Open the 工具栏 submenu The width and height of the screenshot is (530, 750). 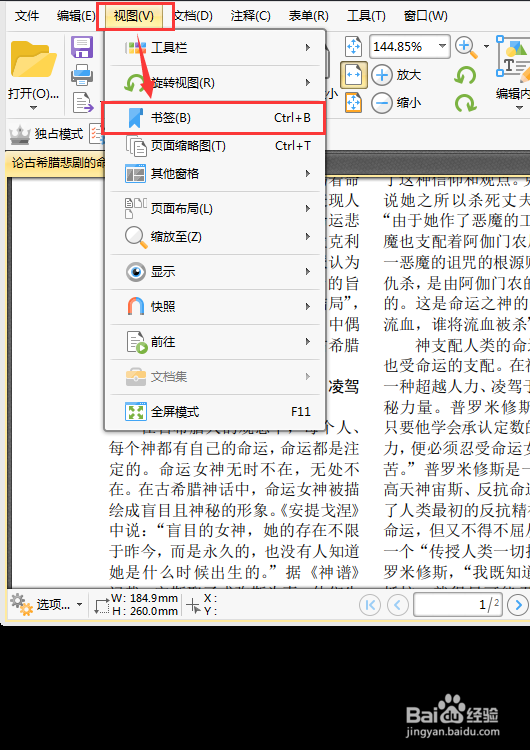click(215, 48)
